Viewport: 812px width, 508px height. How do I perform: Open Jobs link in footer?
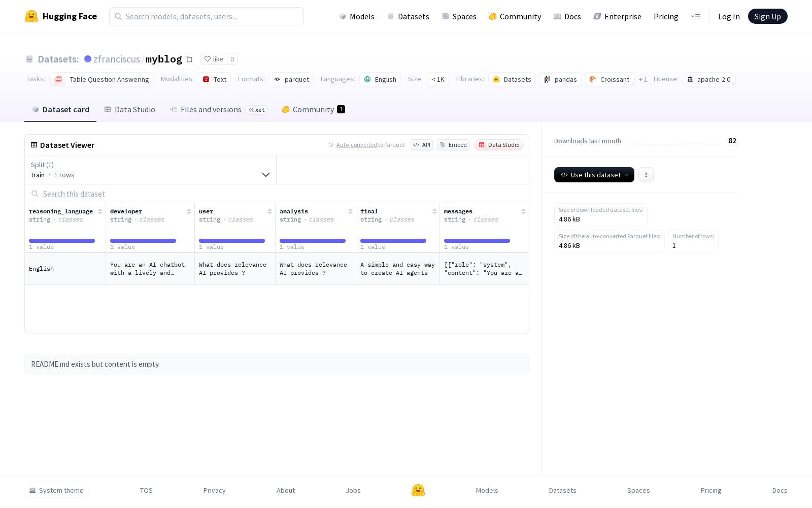click(x=353, y=490)
